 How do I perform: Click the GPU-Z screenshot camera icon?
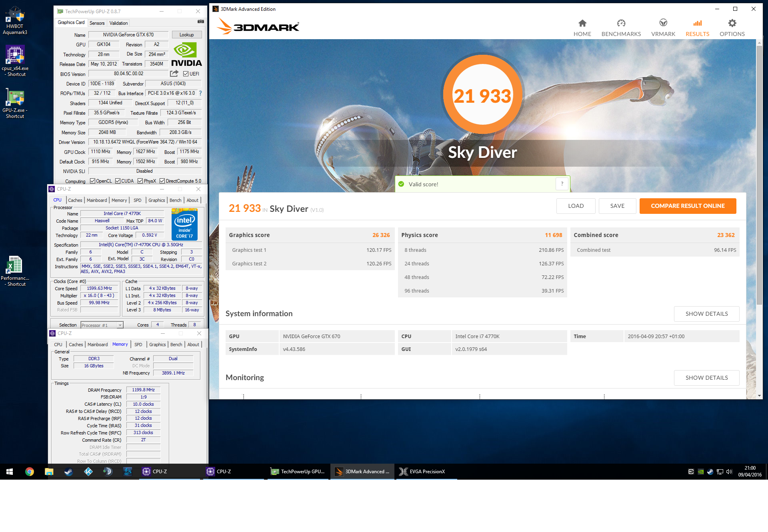201,22
